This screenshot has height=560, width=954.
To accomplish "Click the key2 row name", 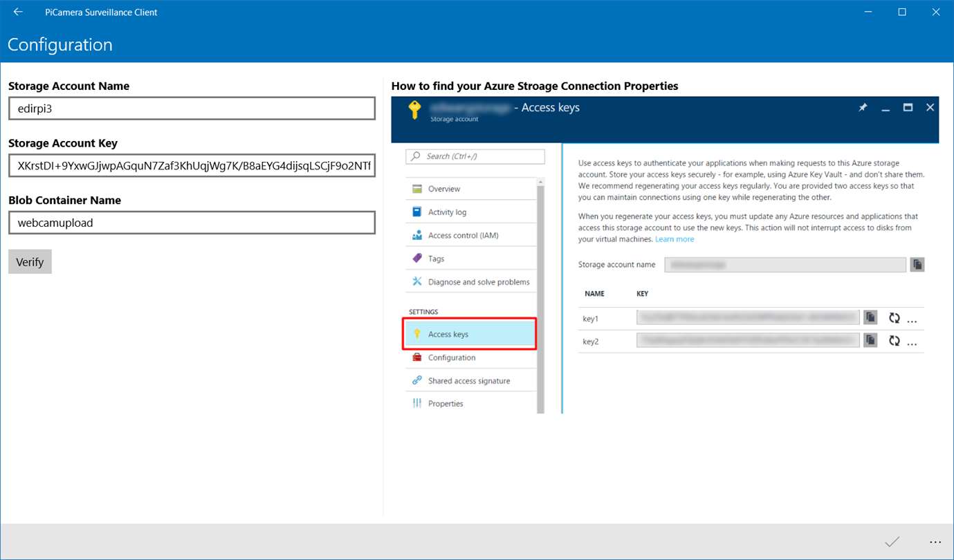I will 591,342.
